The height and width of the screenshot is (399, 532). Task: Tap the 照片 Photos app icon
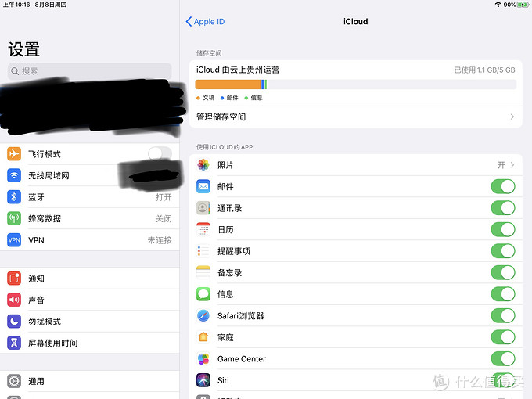point(203,165)
